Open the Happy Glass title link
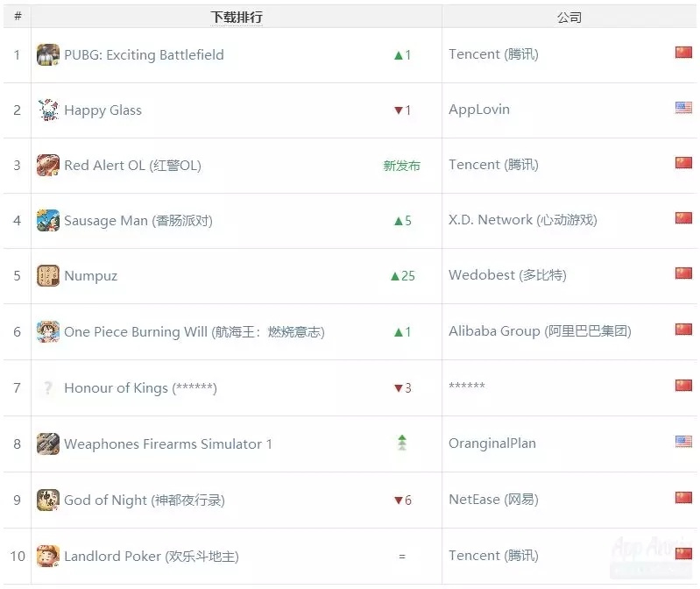The width and height of the screenshot is (700, 589). tap(103, 110)
